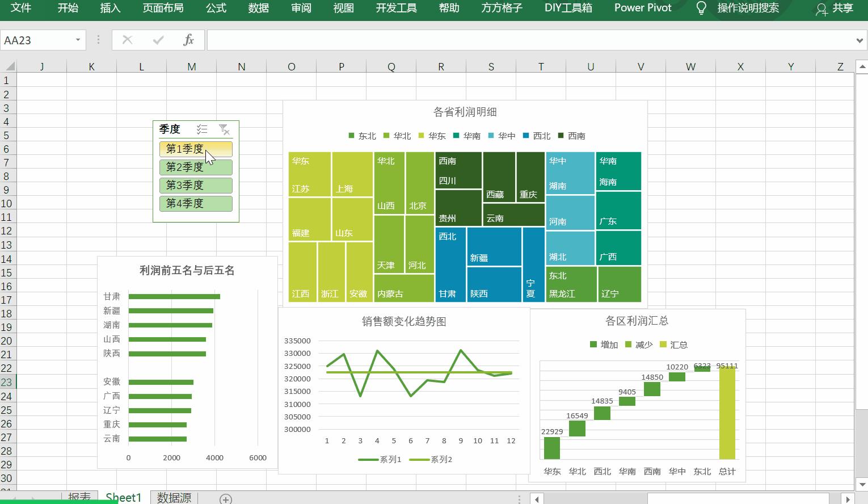Screen dimensions: 868x504
Task: Add a new sheet with plus icon
Action: pyautogui.click(x=226, y=499)
